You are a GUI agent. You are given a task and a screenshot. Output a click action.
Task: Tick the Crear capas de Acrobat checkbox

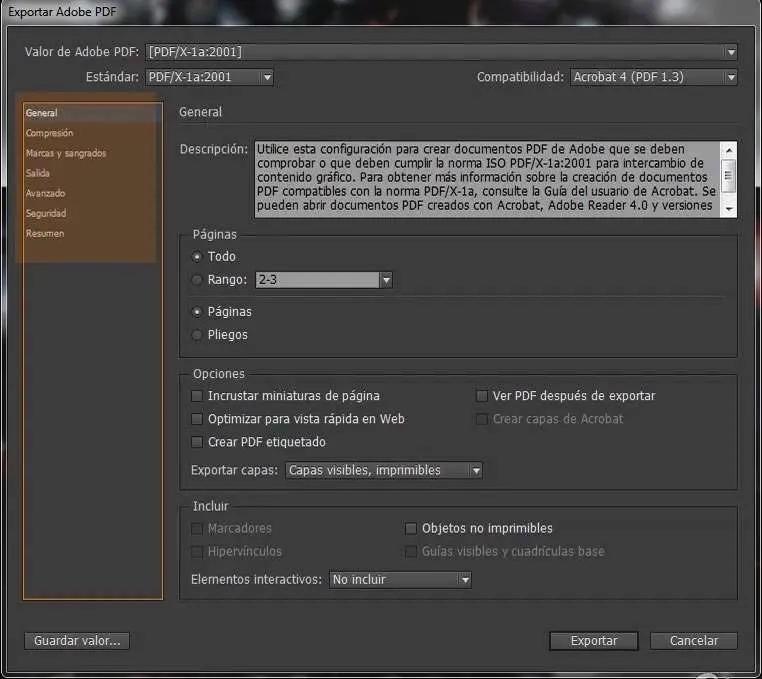(482, 419)
